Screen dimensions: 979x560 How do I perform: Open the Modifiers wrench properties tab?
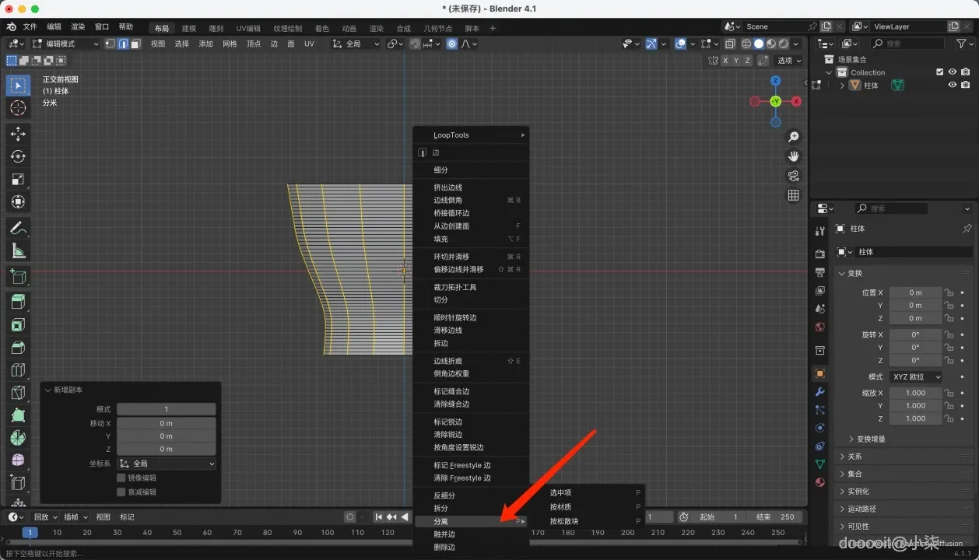[819, 391]
